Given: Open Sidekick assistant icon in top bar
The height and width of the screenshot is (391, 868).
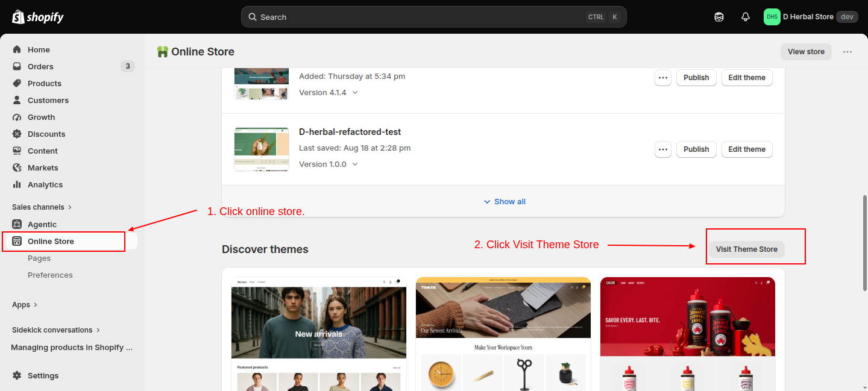Looking at the screenshot, I should [x=719, y=17].
